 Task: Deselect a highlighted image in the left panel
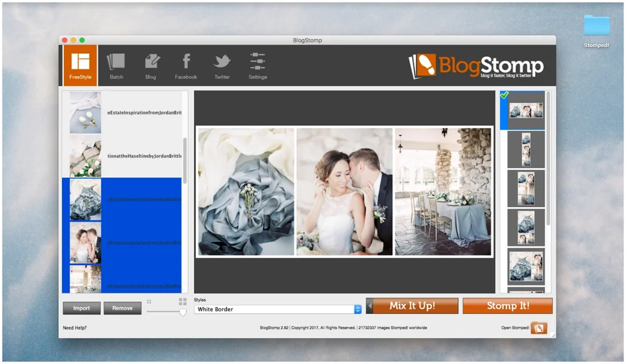tap(122, 200)
